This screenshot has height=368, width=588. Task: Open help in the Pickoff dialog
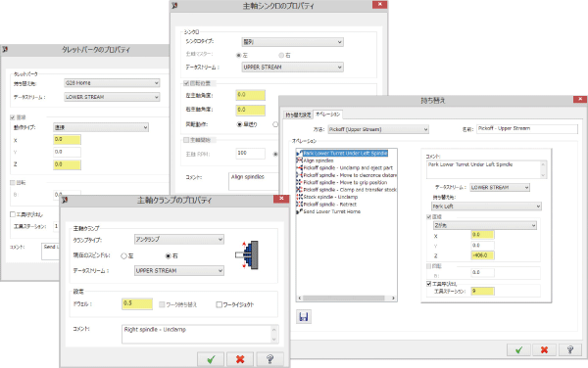click(x=570, y=350)
